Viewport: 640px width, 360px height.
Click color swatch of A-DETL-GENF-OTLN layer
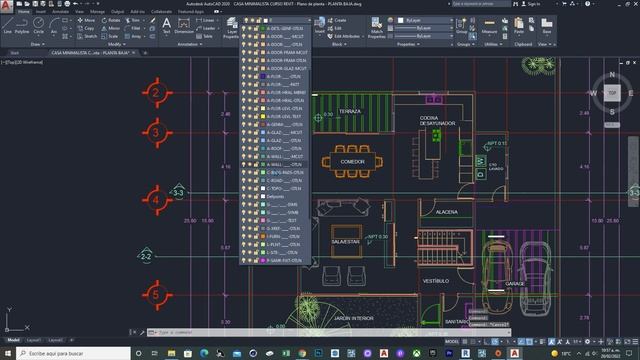263,29
